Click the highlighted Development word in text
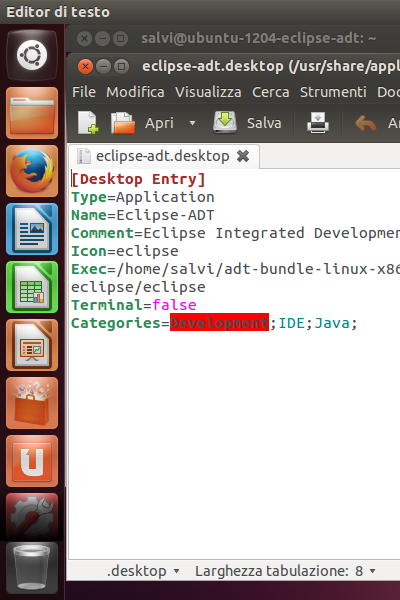The height and width of the screenshot is (600, 400). (219, 323)
